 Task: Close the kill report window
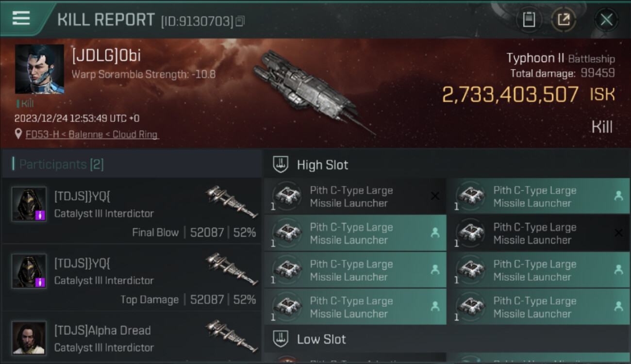click(606, 19)
